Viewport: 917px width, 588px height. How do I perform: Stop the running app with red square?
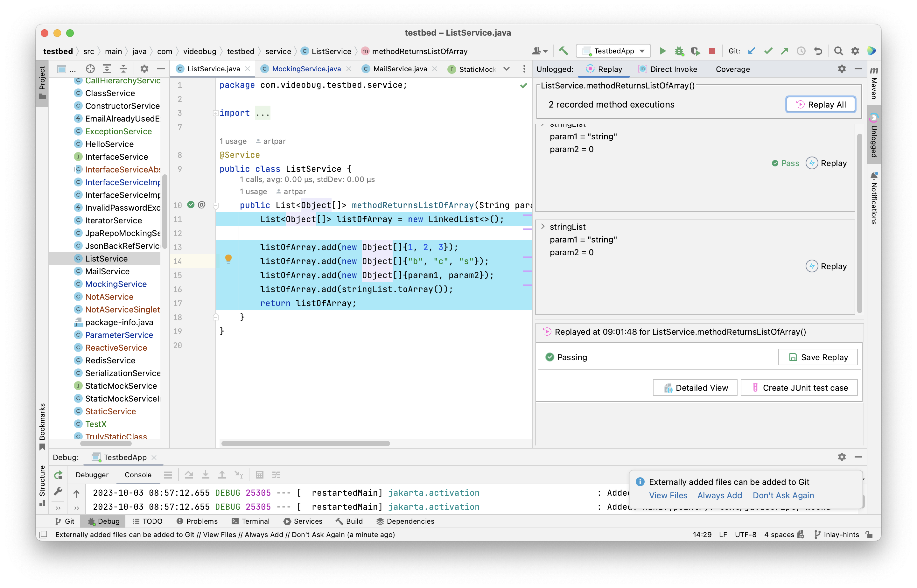pos(711,51)
